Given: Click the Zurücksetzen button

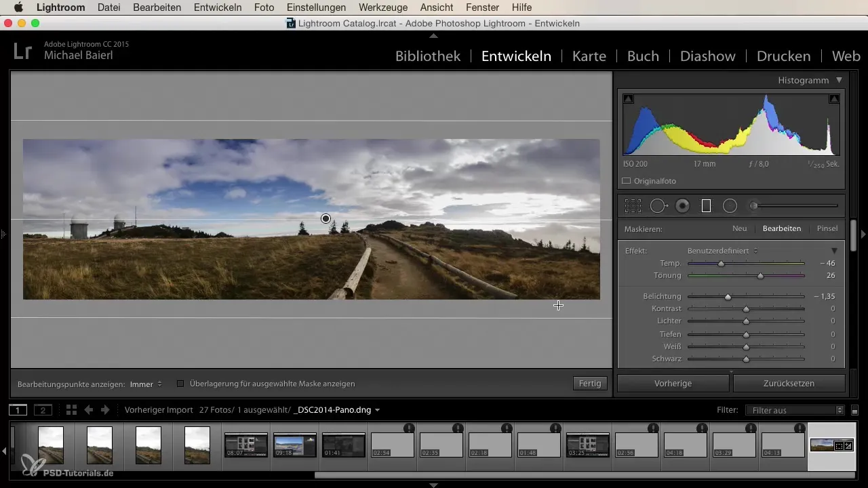Looking at the screenshot, I should tap(789, 383).
